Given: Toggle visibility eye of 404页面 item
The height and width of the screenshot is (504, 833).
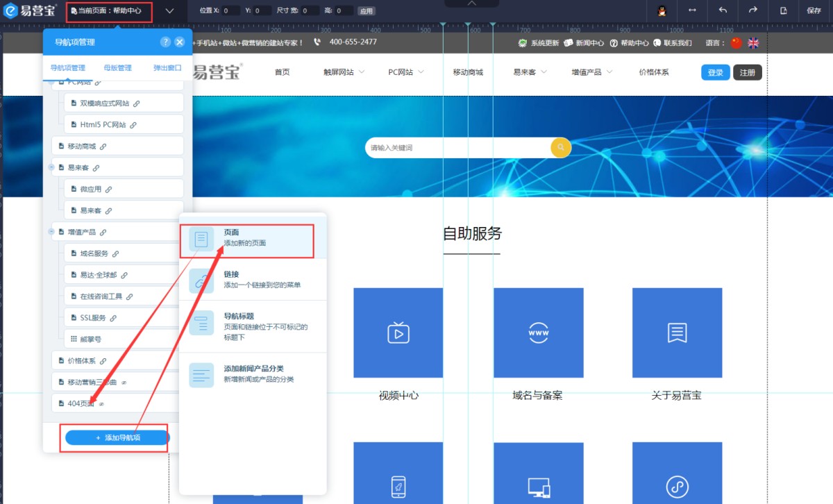Looking at the screenshot, I should pos(101,404).
